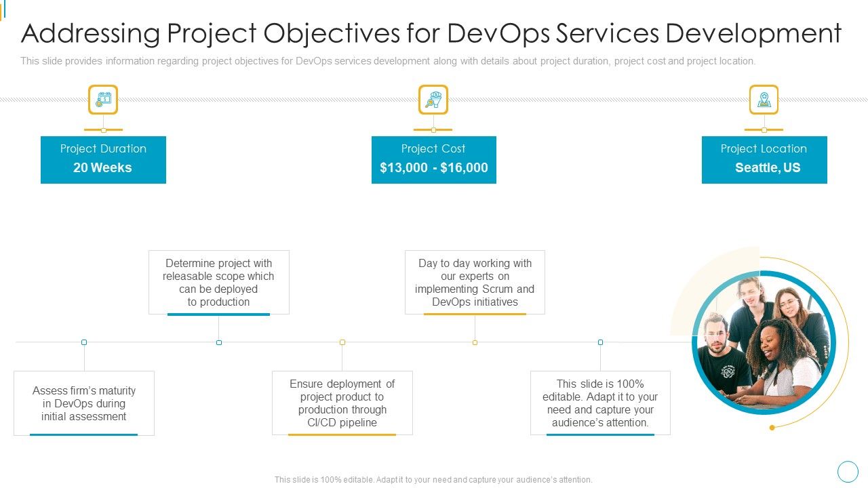Expand the node under Day to day box

pos(473,342)
